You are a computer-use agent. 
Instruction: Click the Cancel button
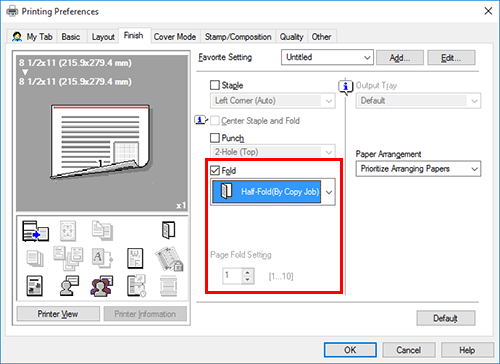coord(409,350)
